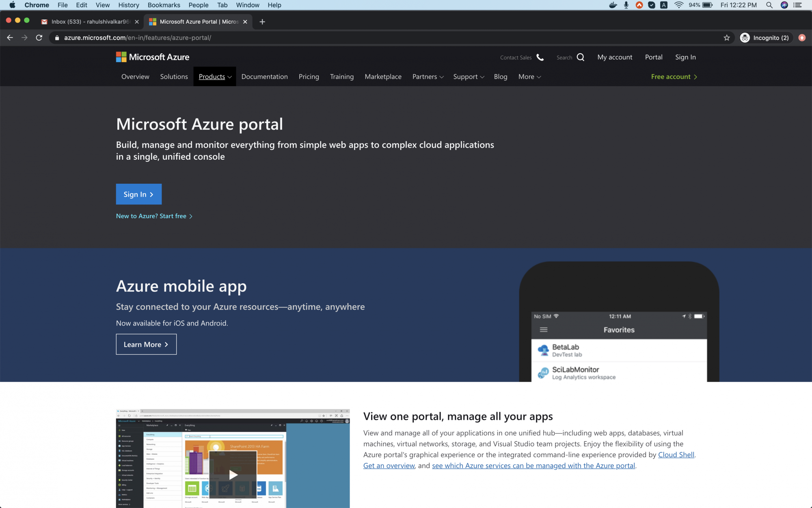Click the Contact Sales phone icon

point(540,57)
